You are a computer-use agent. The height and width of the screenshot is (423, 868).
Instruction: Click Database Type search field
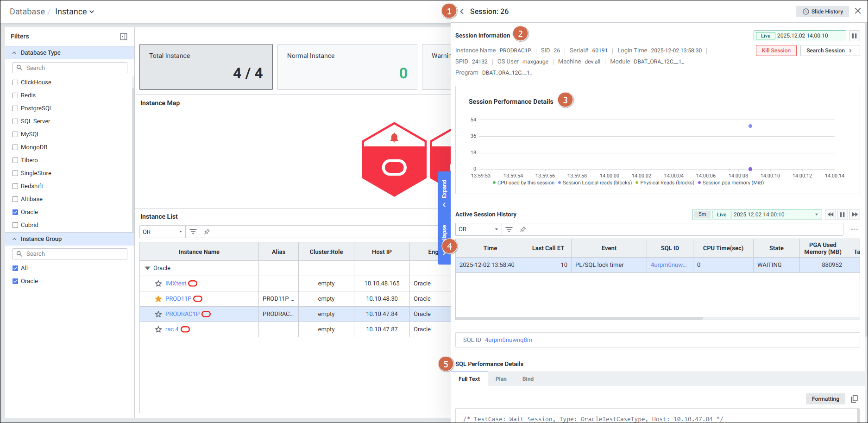tap(70, 68)
